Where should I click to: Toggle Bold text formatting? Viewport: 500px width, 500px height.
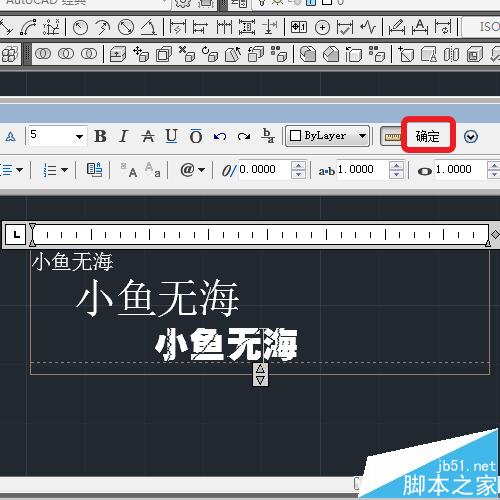coord(100,136)
